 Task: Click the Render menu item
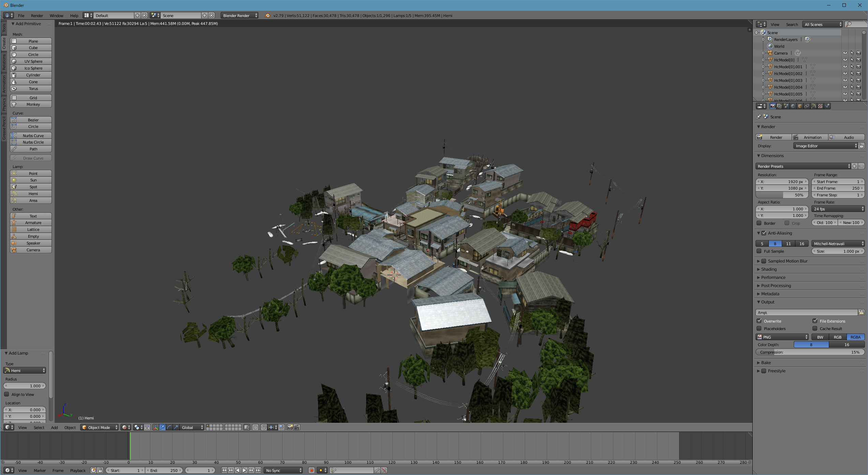37,15
